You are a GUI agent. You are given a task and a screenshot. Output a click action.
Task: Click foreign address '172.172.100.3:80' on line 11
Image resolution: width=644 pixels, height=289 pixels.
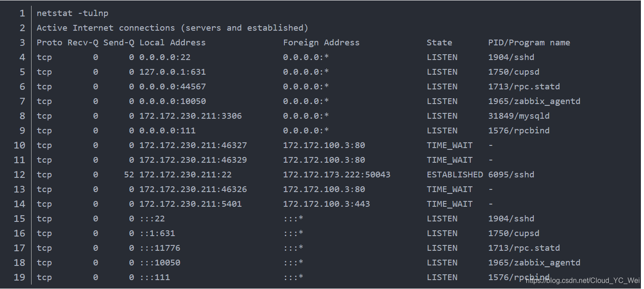tap(324, 160)
